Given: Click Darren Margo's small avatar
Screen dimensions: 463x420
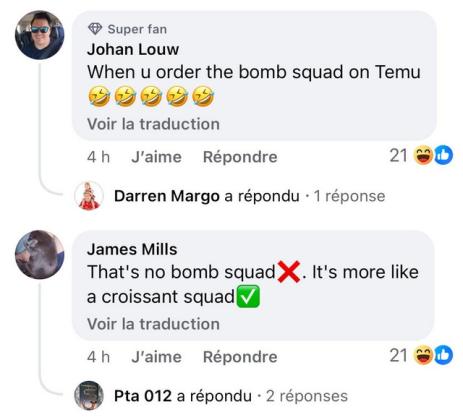Looking at the screenshot, I should [x=89, y=196].
